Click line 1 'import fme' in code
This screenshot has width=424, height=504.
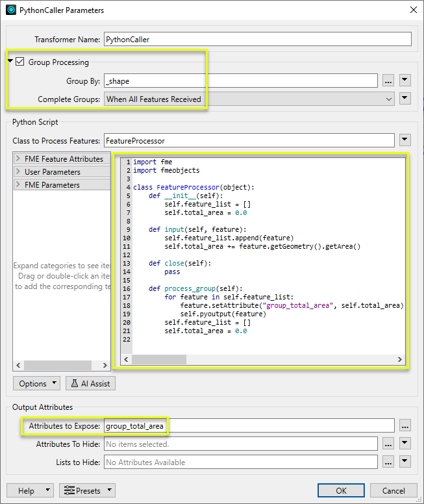(x=153, y=162)
